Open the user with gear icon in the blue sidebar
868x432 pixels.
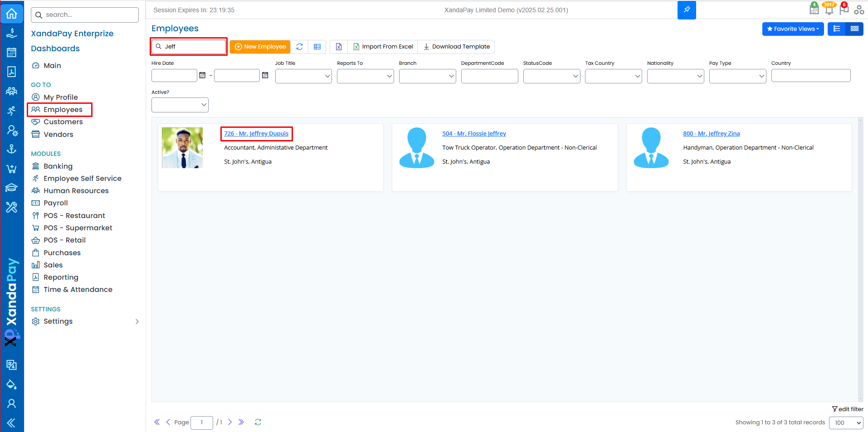point(12,131)
